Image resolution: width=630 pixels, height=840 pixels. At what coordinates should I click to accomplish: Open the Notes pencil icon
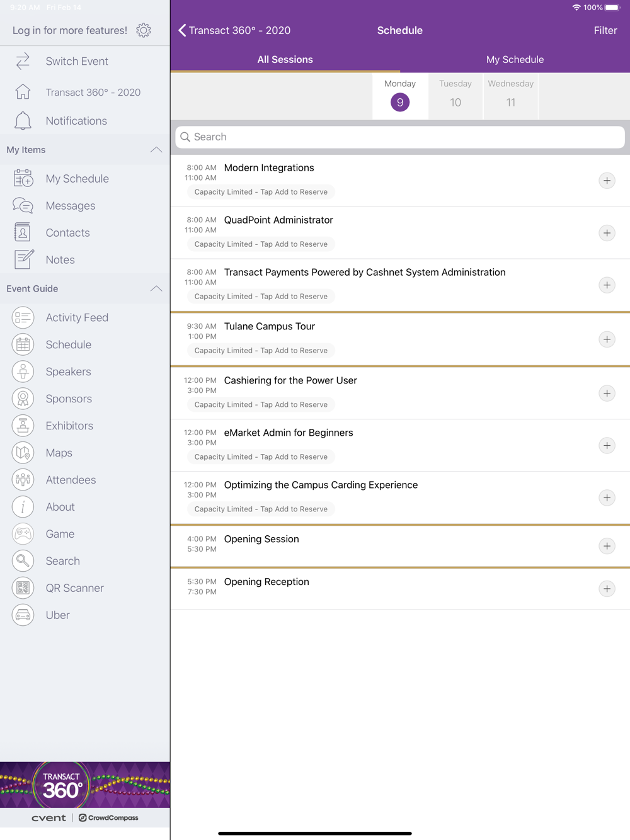(24, 259)
